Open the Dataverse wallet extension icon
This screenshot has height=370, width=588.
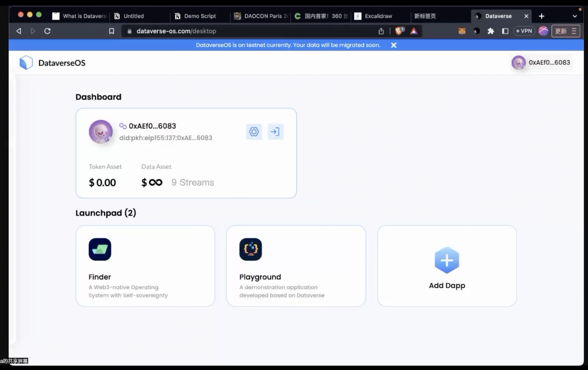476,31
